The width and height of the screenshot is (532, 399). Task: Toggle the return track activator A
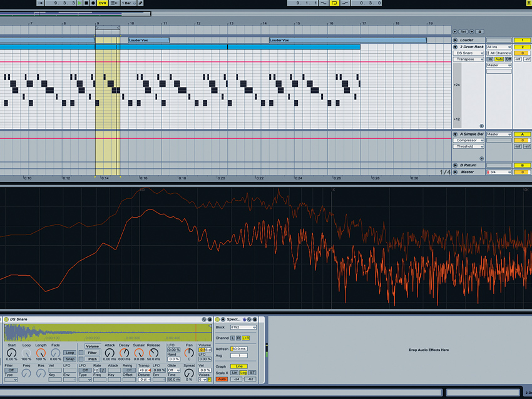click(523, 134)
